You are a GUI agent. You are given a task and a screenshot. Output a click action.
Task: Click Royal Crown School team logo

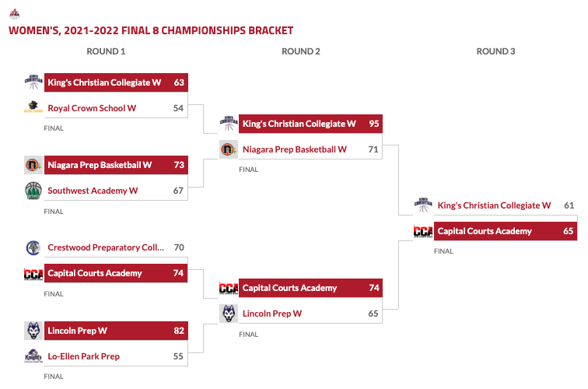[x=33, y=108]
